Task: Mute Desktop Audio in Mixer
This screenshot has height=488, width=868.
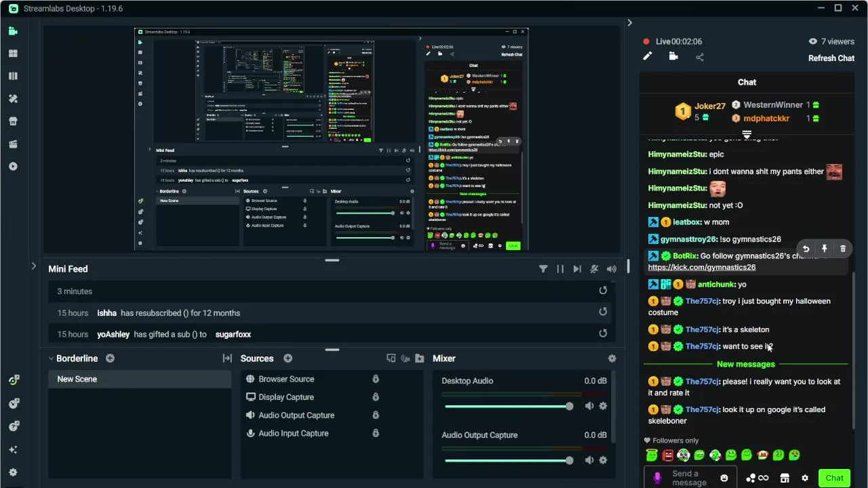Action: coord(589,406)
